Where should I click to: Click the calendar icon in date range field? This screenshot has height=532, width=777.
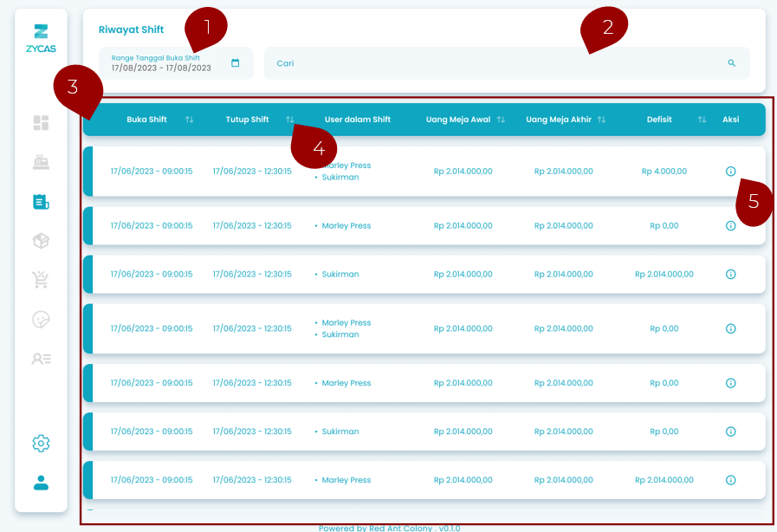pyautogui.click(x=236, y=63)
